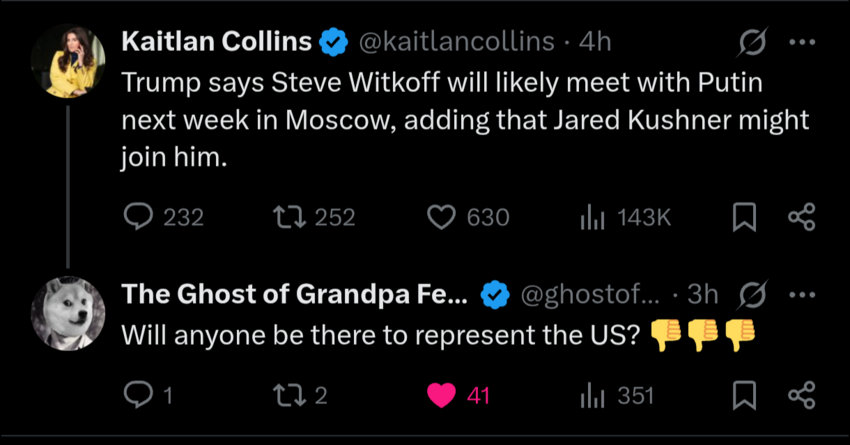Unlike the Ghost of Grandpa reply
The height and width of the screenshot is (445, 850).
[442, 395]
